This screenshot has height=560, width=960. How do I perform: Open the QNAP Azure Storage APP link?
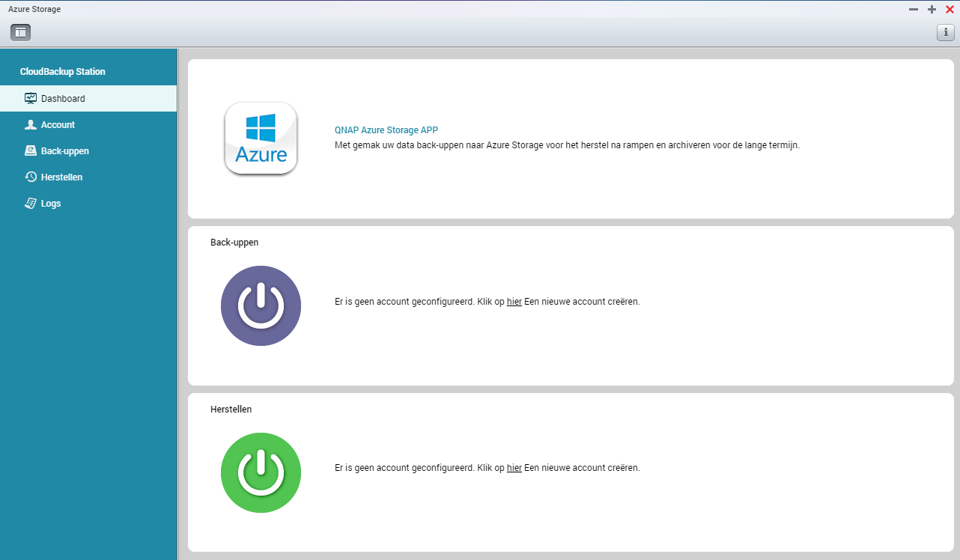[386, 130]
